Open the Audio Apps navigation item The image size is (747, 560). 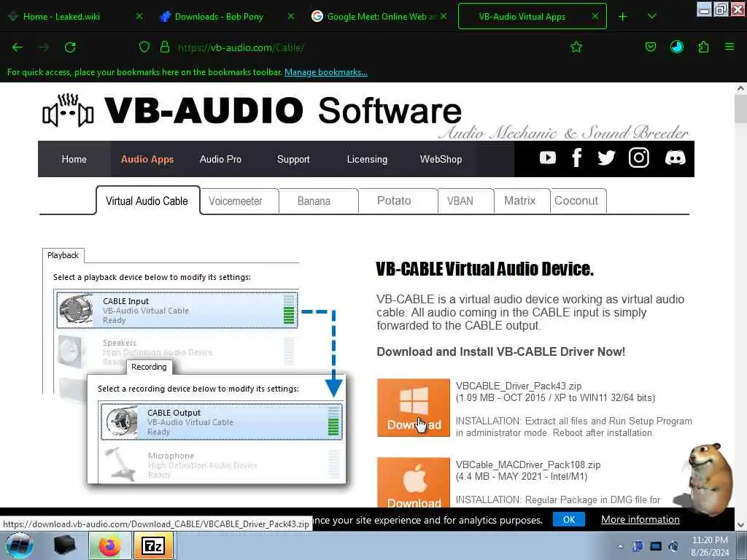pos(147,159)
